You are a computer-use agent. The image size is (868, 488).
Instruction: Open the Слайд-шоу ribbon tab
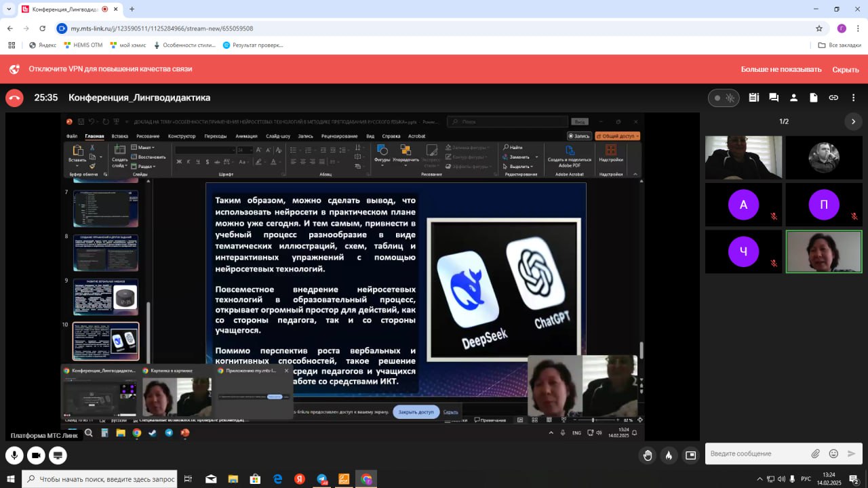(278, 136)
